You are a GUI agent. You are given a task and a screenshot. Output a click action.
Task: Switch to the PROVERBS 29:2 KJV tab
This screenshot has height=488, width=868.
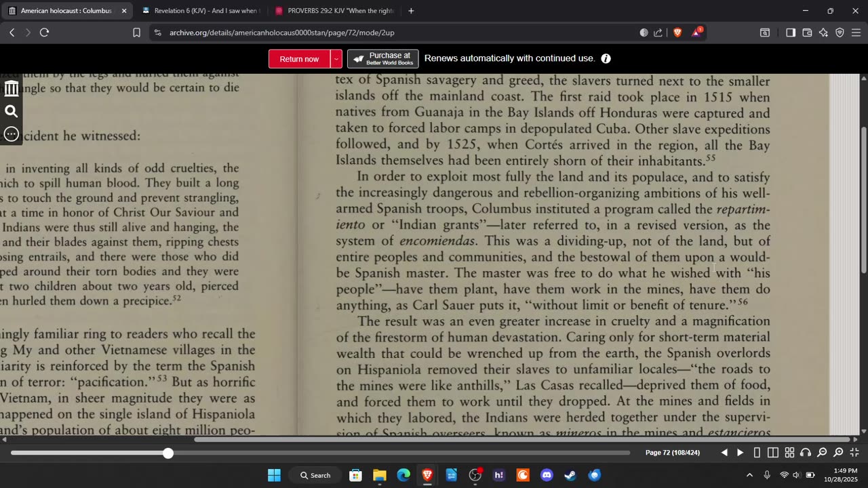click(x=334, y=11)
